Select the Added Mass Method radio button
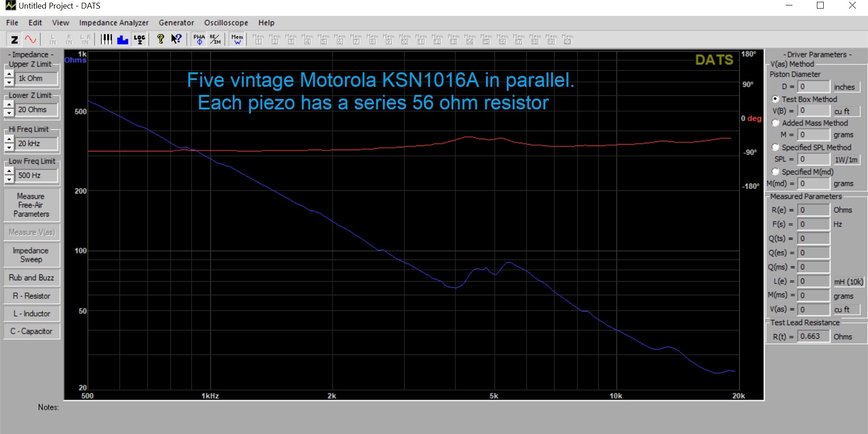The height and width of the screenshot is (434, 868). (775, 123)
